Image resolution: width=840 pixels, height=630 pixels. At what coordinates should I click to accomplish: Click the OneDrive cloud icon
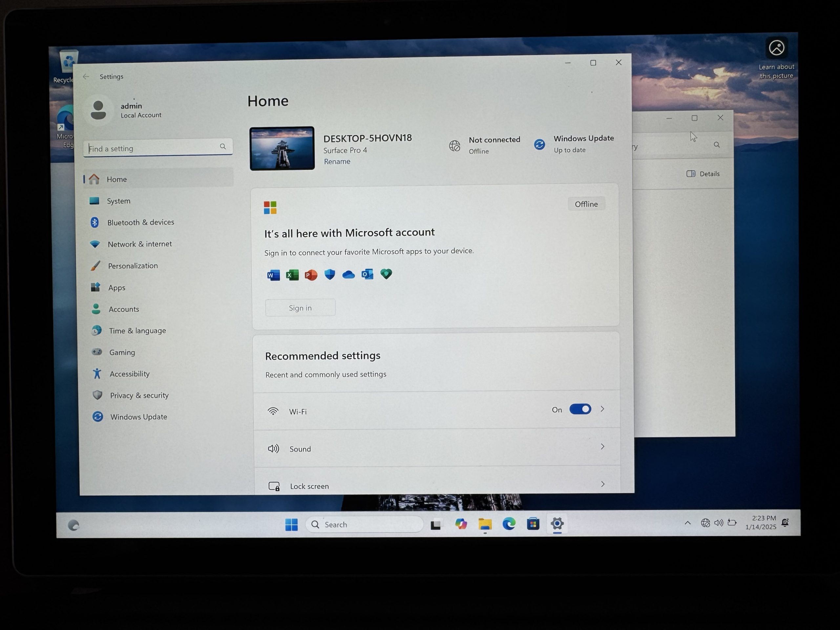coord(348,274)
